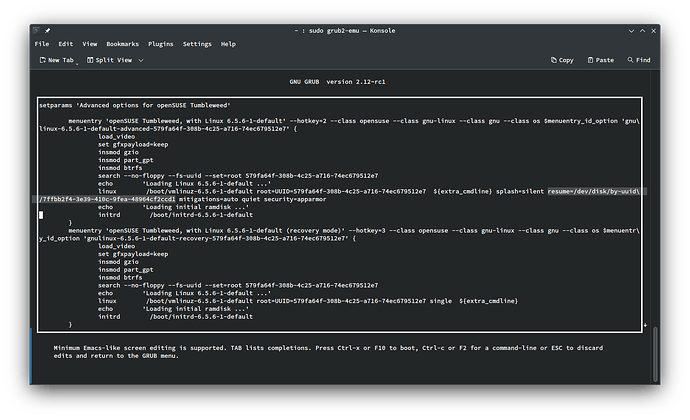Open the Bookmarks menu
Screen dimensions: 690x420
point(122,44)
